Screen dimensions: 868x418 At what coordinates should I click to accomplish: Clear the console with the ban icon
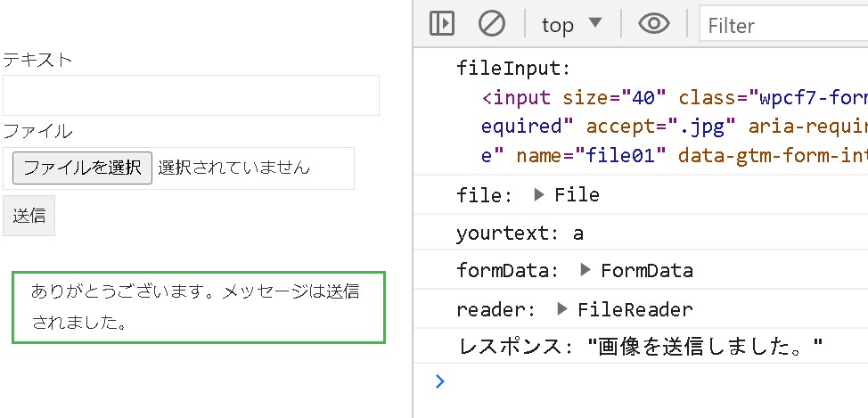[491, 24]
